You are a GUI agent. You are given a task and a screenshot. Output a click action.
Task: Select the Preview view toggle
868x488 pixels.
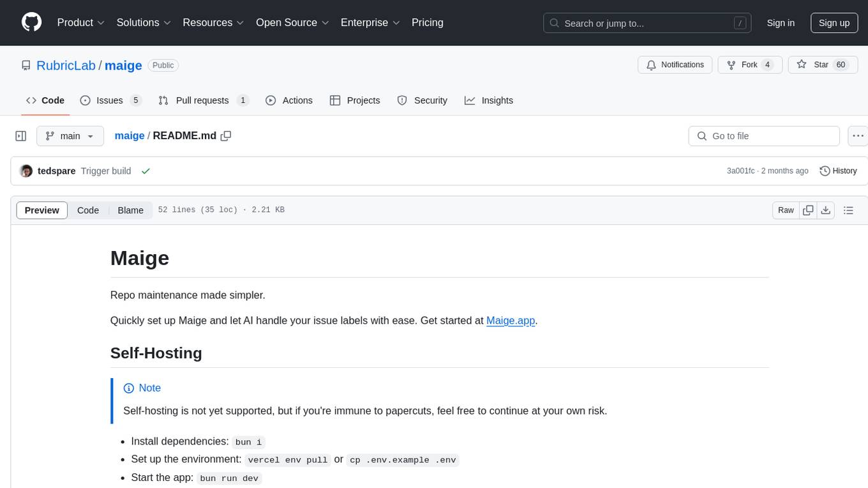coord(42,210)
